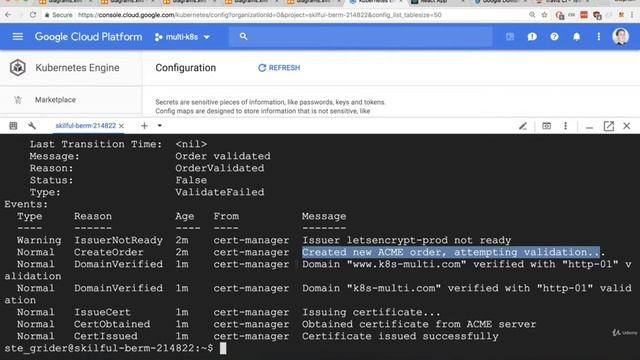Click the terminal prompt line cursor

pyautogui.click(x=223, y=348)
